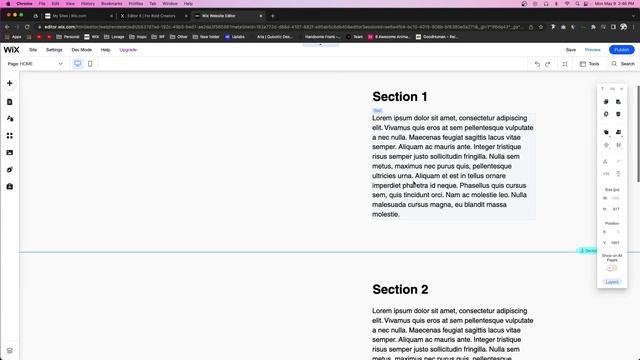Open the Site menu
Screen dimensions: 640x360
[33, 50]
